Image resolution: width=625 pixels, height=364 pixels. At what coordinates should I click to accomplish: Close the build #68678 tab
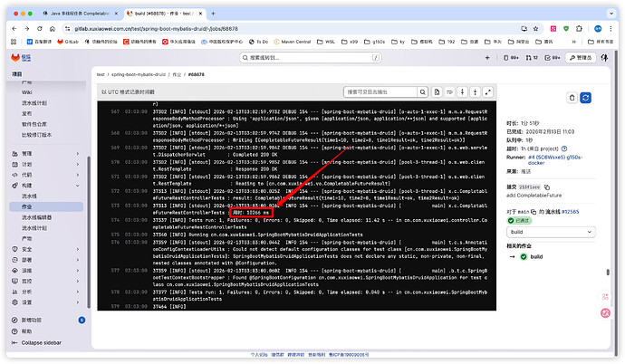pyautogui.click(x=200, y=14)
